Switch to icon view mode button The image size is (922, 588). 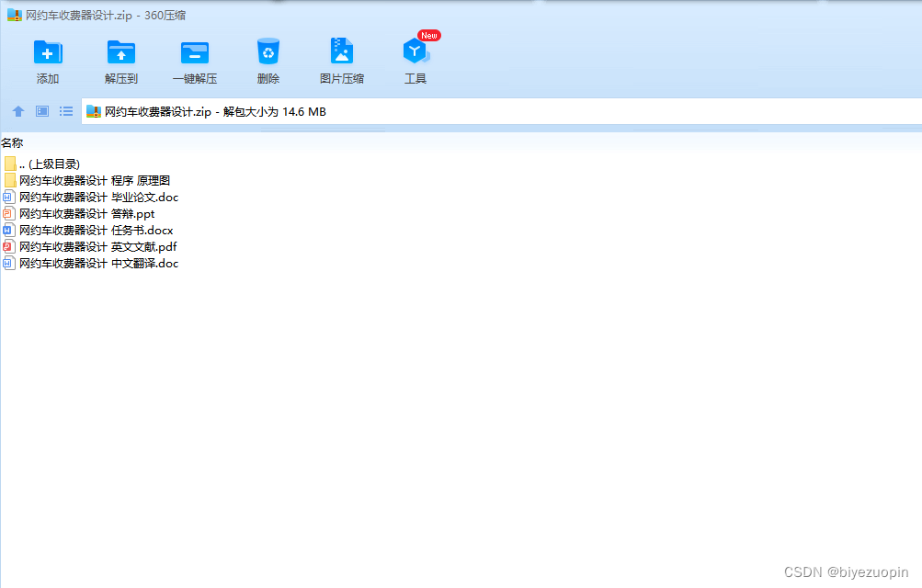42,111
